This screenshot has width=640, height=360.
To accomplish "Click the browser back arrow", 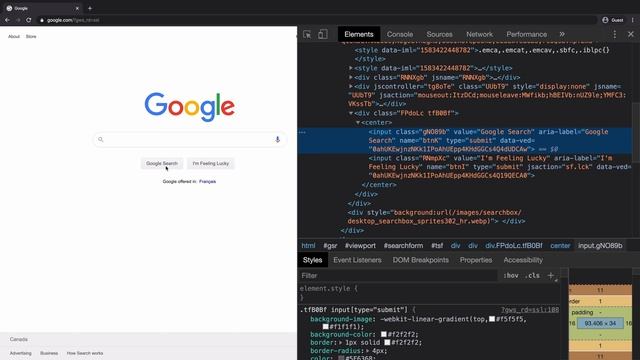I will click(x=7, y=20).
